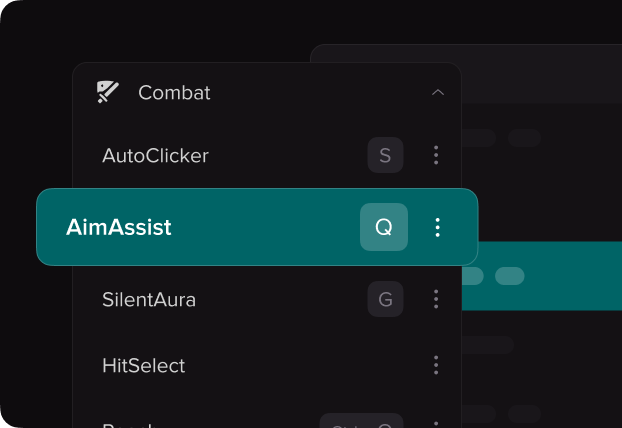Open the SilentAura three-dot options menu
622x428 pixels.
coord(436,299)
